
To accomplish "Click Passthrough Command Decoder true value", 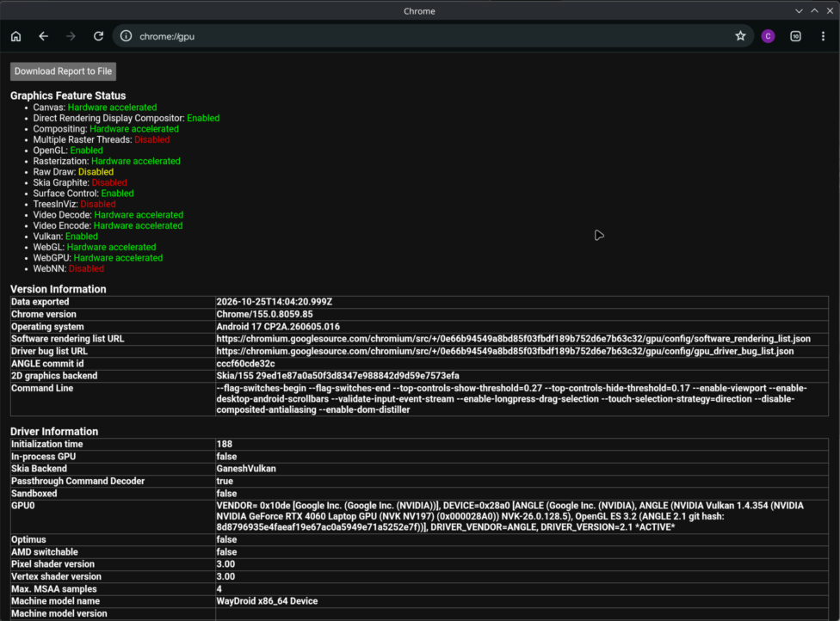I will tap(225, 482).
